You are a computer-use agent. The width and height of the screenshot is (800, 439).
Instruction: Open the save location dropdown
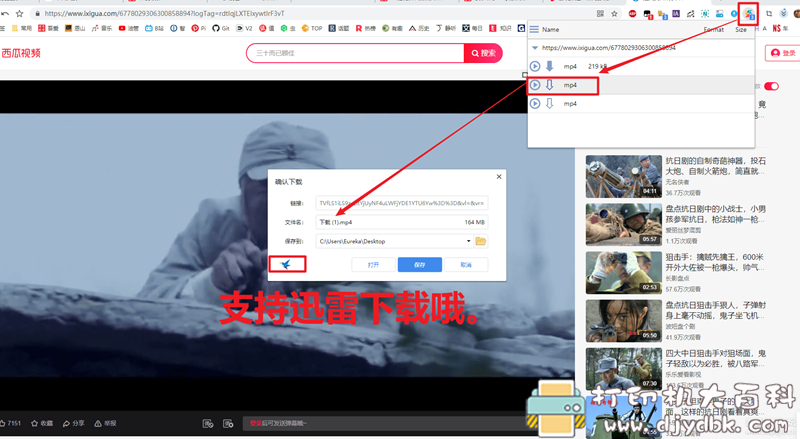pyautogui.click(x=468, y=241)
